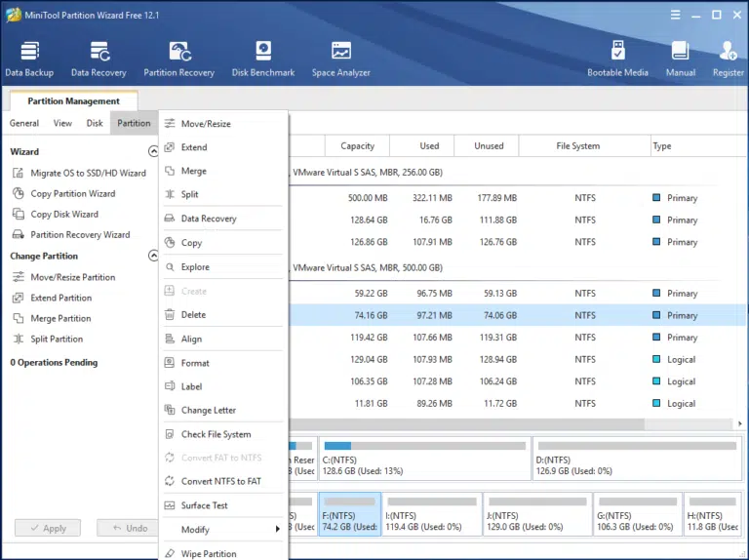The height and width of the screenshot is (560, 749).
Task: Select the 128.64 GB partition row
Action: click(517, 220)
